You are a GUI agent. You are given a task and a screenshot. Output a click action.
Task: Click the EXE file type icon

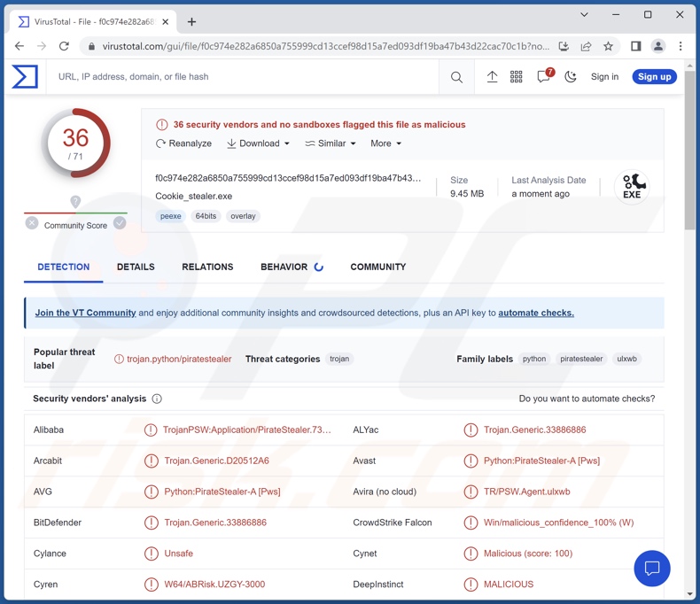point(632,188)
